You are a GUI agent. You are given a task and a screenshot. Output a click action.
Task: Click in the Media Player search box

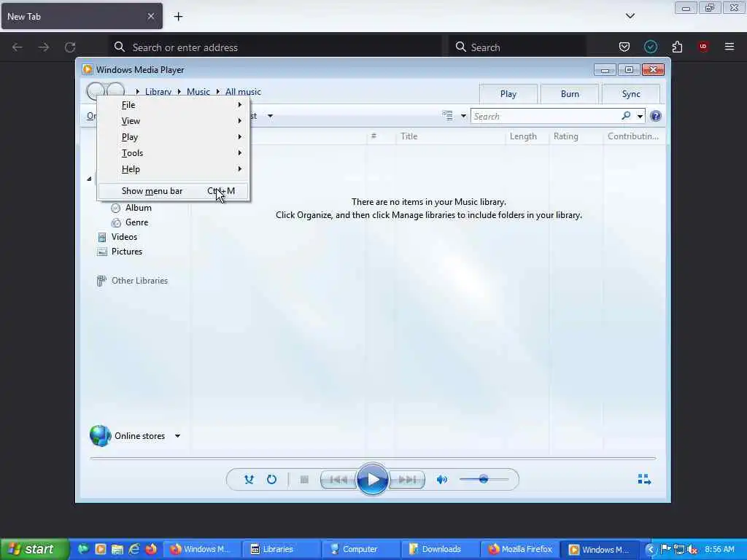click(x=546, y=116)
